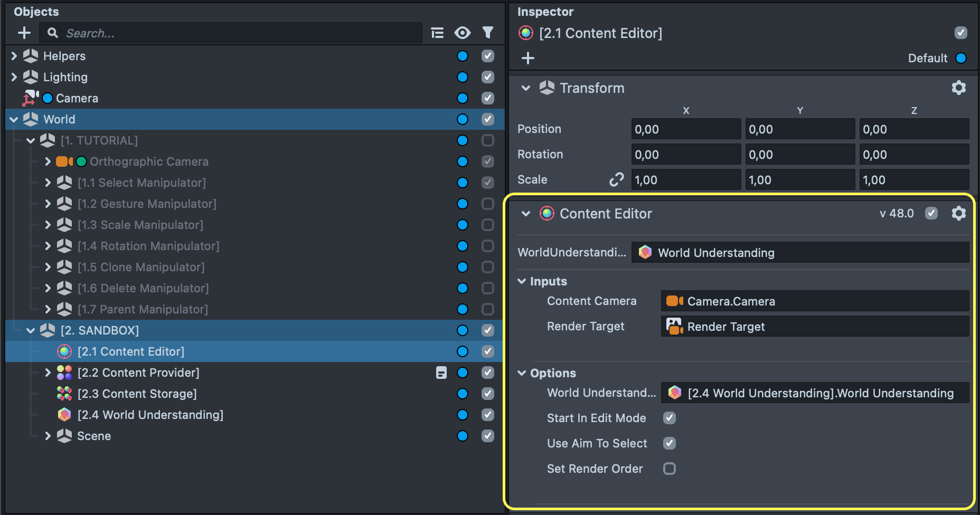The height and width of the screenshot is (515, 980).
Task: Enable the [1.2 Gesture Manipulator] object checkbox
Action: 488,204
